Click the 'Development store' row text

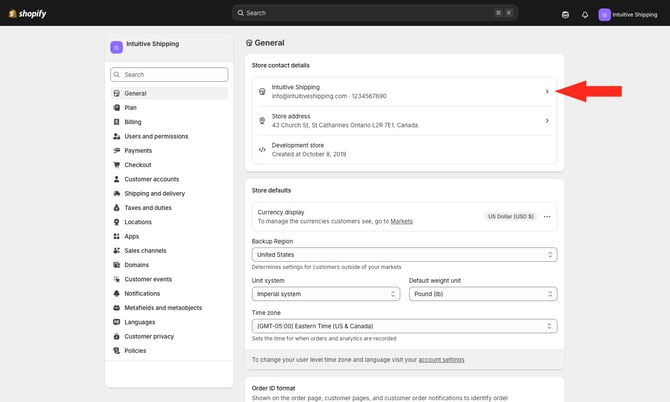point(298,145)
